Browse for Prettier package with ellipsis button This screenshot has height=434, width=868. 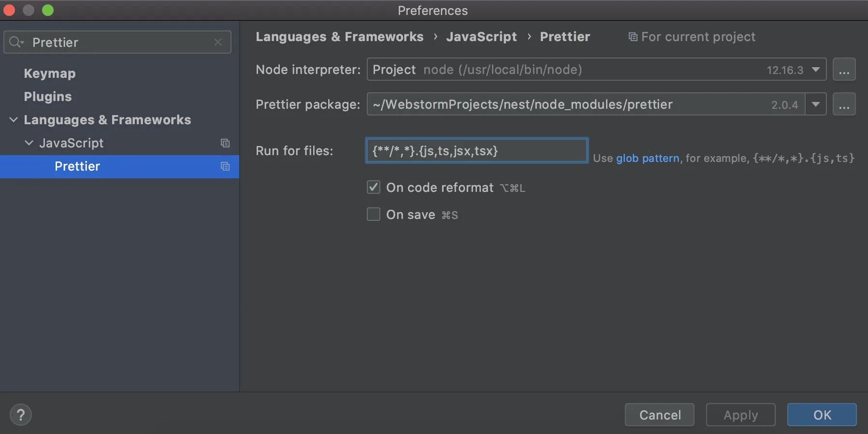(x=844, y=104)
